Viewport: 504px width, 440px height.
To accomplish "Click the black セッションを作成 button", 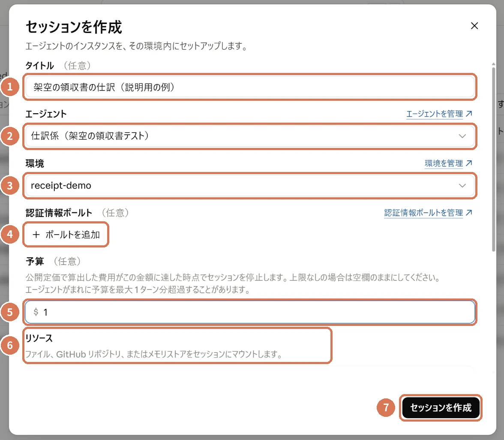I will pos(441,407).
